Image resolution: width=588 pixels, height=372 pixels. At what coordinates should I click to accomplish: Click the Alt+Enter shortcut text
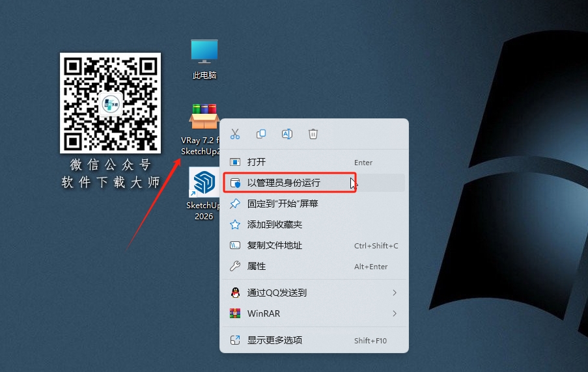(371, 267)
